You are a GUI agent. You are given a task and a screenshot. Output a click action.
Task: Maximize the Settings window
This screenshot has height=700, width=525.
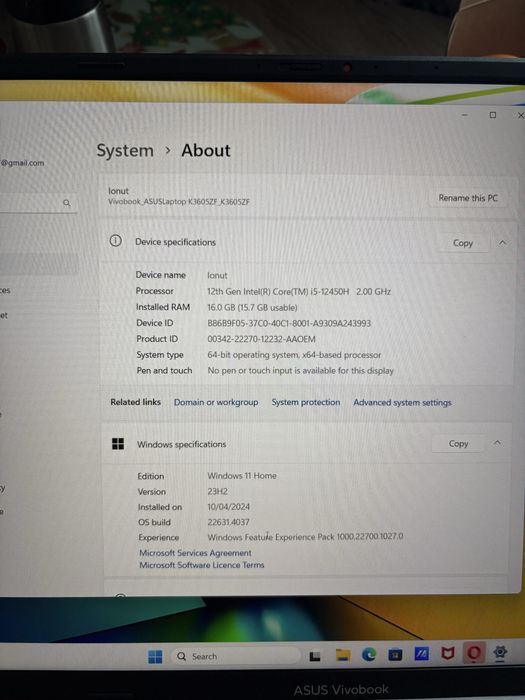(493, 115)
